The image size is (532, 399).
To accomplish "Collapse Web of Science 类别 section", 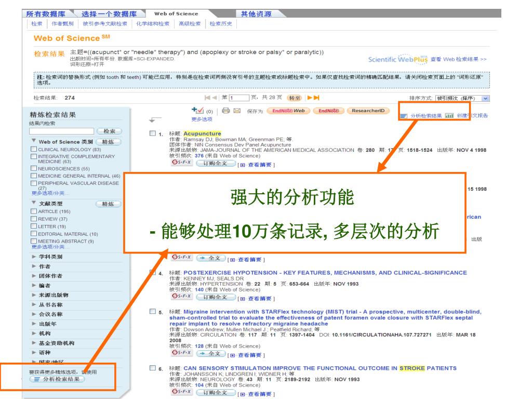I will point(34,140).
